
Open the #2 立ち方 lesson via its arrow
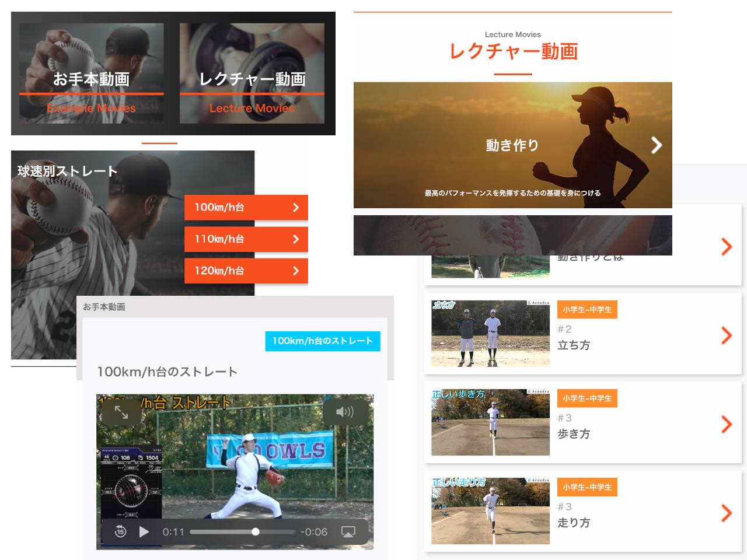727,335
